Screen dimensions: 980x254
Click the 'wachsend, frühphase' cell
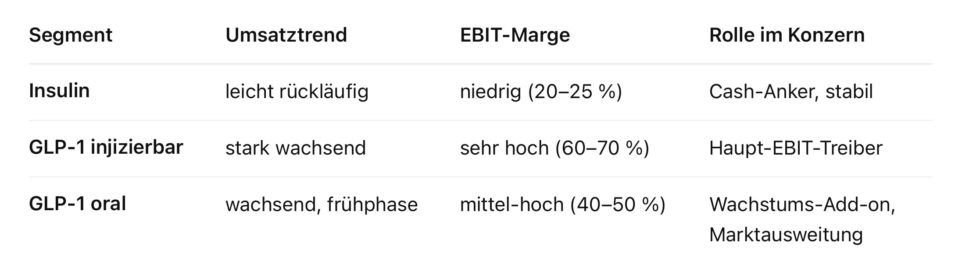322,205
